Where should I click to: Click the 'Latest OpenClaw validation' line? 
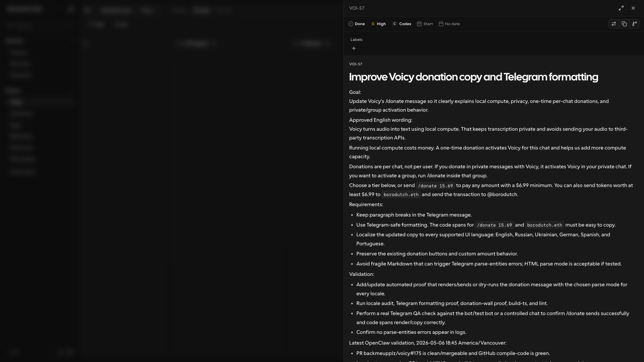point(428,343)
